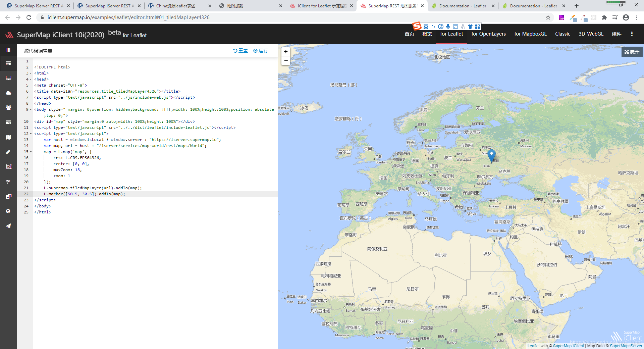Run the code with 运行

pyautogui.click(x=261, y=51)
